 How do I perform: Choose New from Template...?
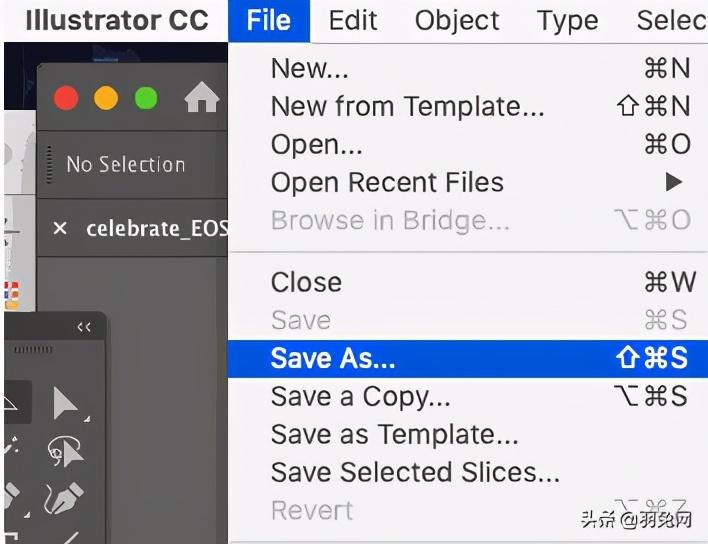(407, 106)
